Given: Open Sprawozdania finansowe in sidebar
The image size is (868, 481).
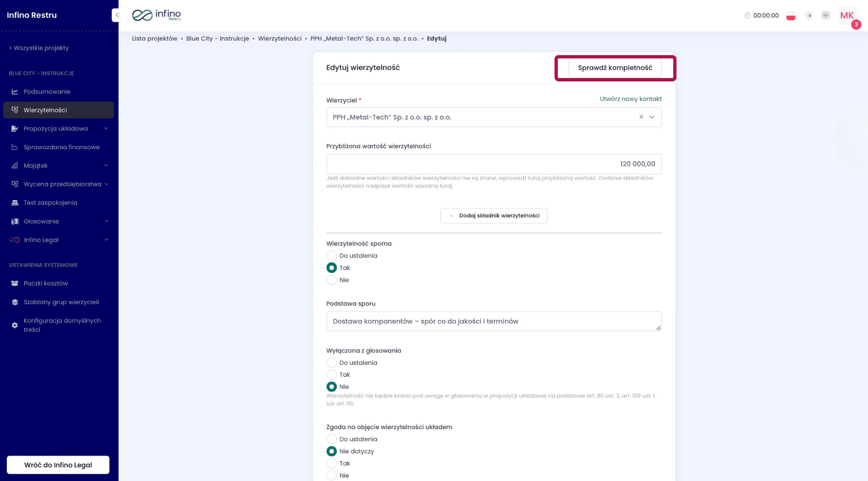Looking at the screenshot, I should point(61,147).
